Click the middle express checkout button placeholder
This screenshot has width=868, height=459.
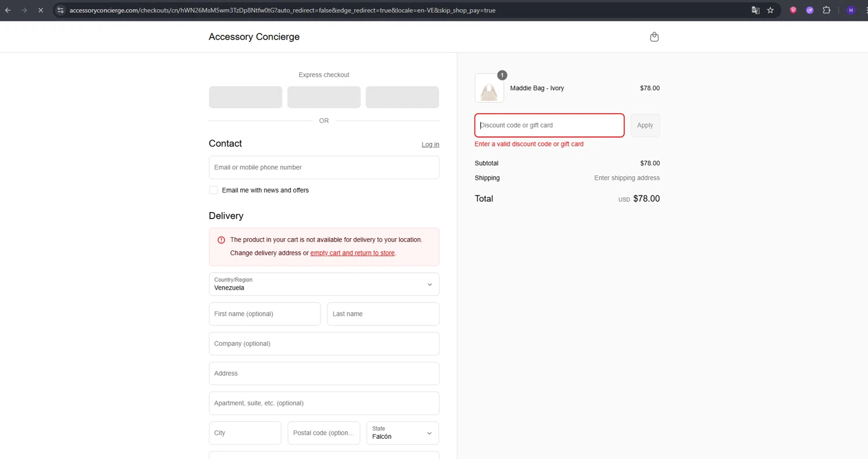[x=324, y=97]
